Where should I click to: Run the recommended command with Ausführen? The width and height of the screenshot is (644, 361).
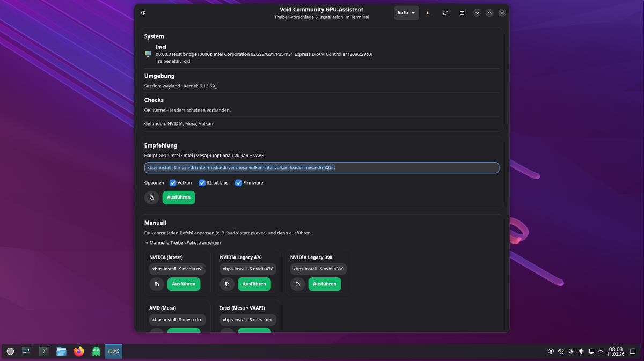tap(179, 197)
